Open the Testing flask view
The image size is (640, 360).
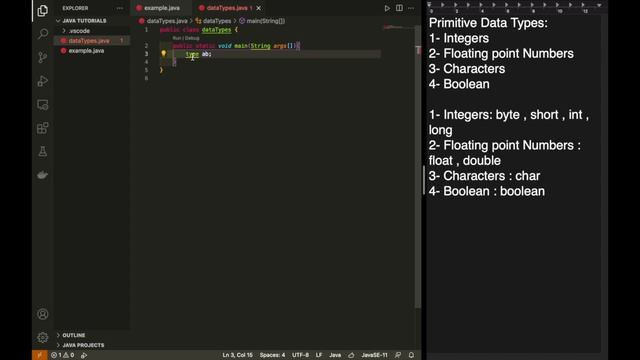[x=42, y=151]
